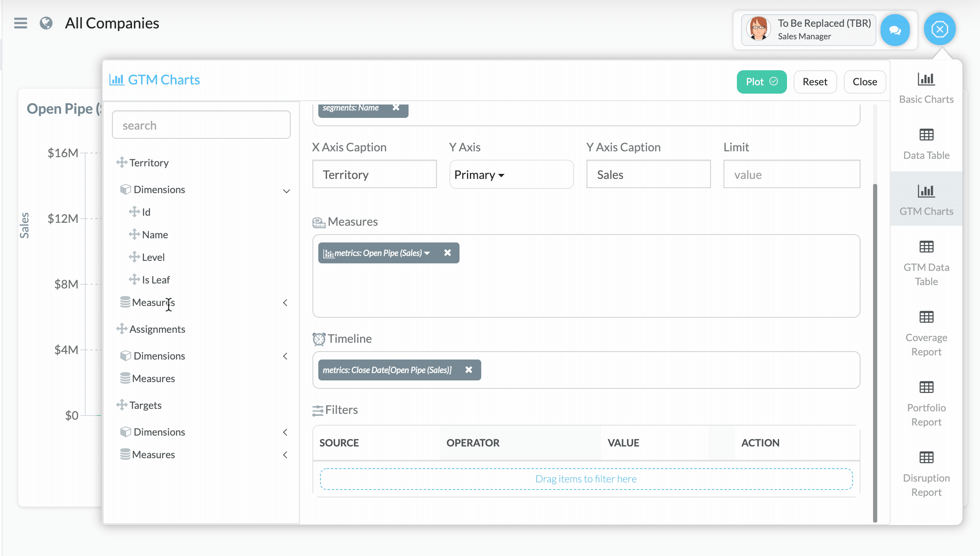The width and height of the screenshot is (980, 556).
Task: Open Disruption Report
Action: pos(926,474)
